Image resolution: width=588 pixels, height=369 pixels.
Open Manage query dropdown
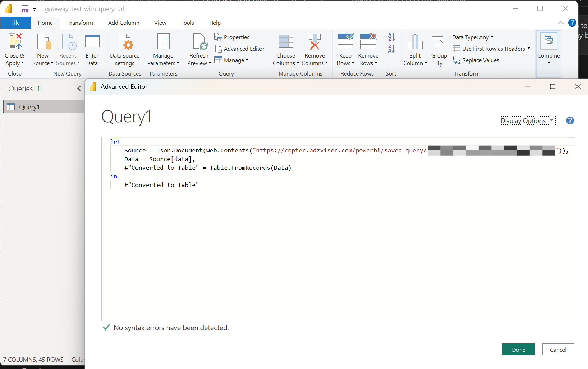231,60
